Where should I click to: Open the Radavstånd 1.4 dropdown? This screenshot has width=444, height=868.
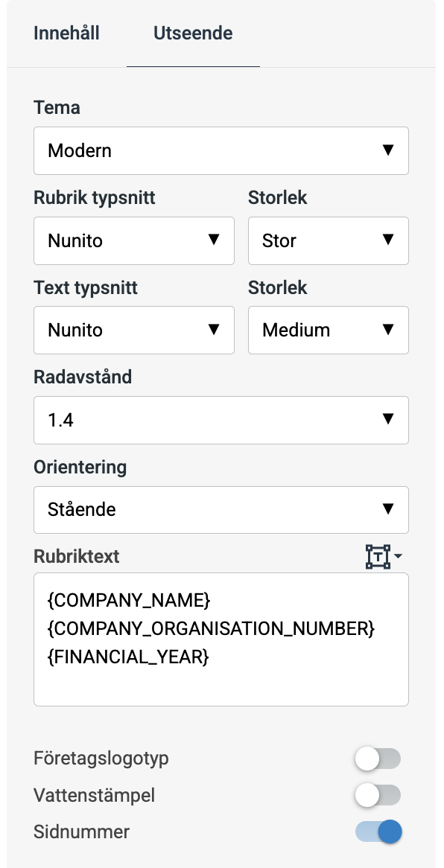[221, 420]
